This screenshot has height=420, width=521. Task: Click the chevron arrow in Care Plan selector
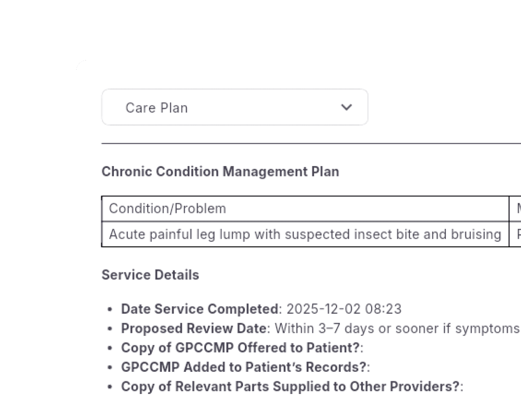click(x=347, y=107)
